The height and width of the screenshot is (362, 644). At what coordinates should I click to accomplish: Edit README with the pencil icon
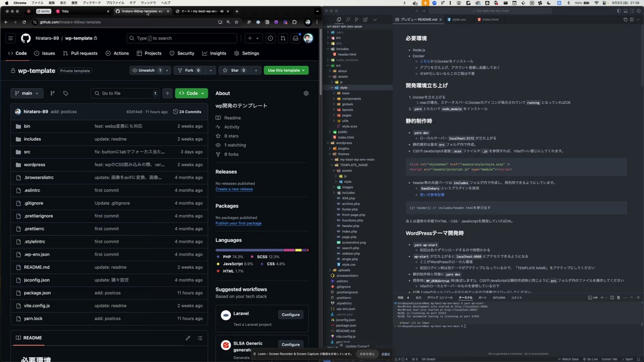188,338
